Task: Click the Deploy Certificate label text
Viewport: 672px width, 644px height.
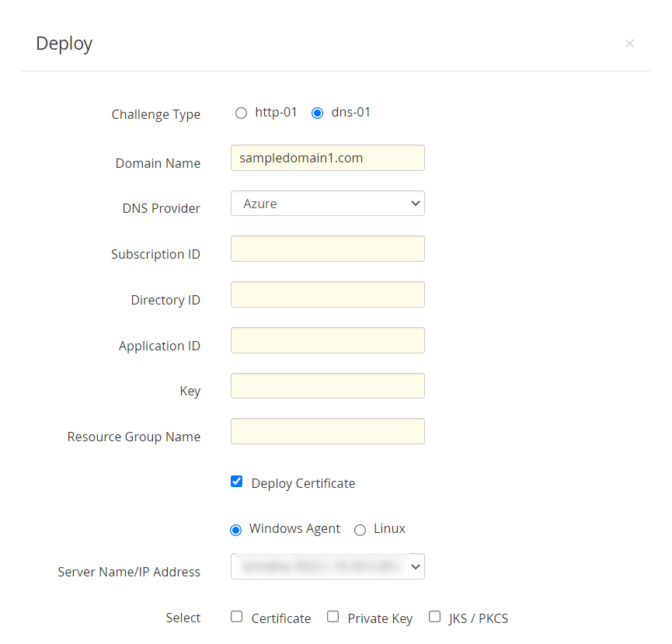Action: click(x=303, y=483)
